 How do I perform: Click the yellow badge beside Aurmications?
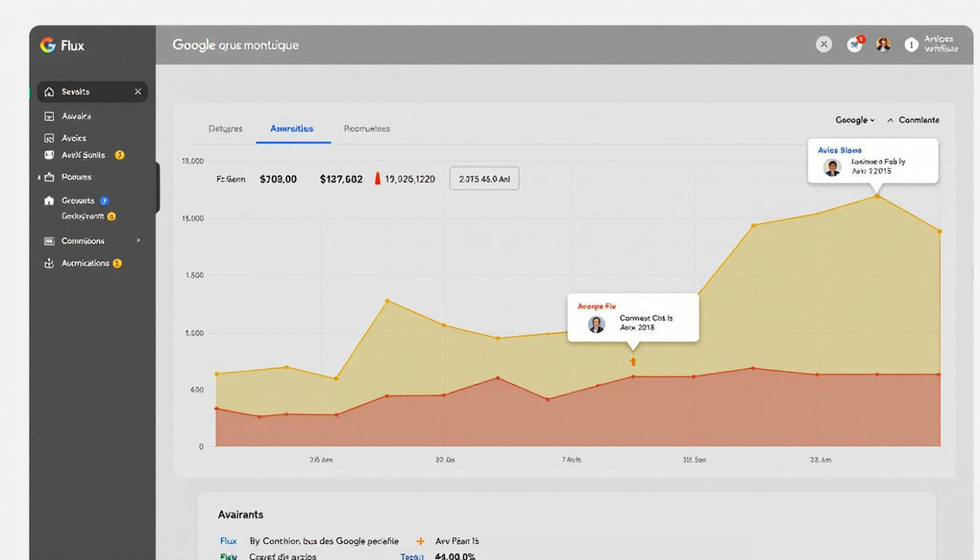coord(117,263)
